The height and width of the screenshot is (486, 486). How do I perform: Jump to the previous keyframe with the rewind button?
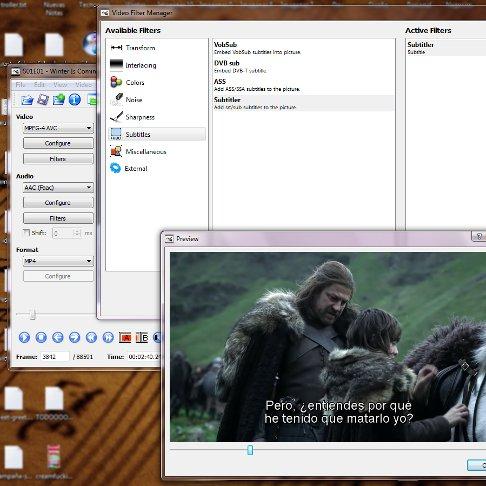[x=91, y=337]
